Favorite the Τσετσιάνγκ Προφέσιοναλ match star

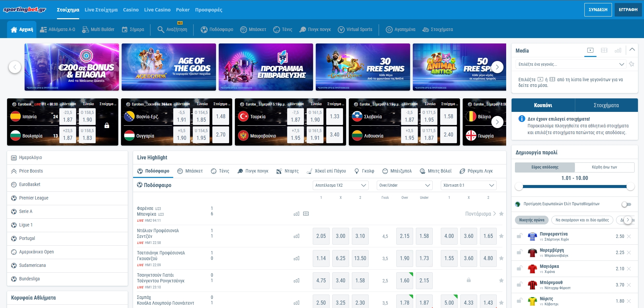pyautogui.click(x=501, y=258)
